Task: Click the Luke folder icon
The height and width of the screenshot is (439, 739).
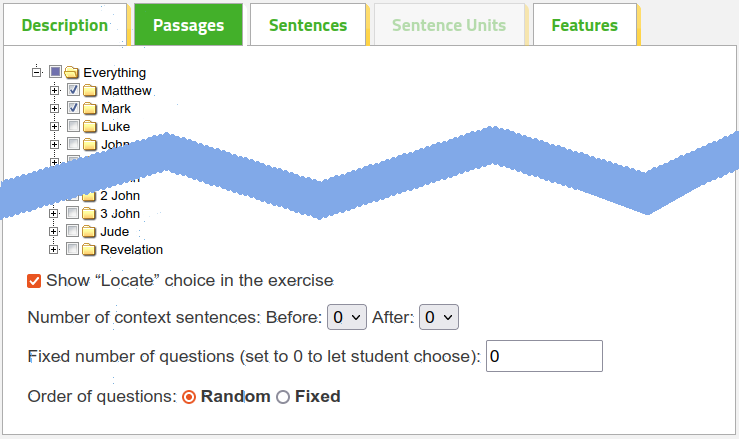Action: click(x=90, y=126)
